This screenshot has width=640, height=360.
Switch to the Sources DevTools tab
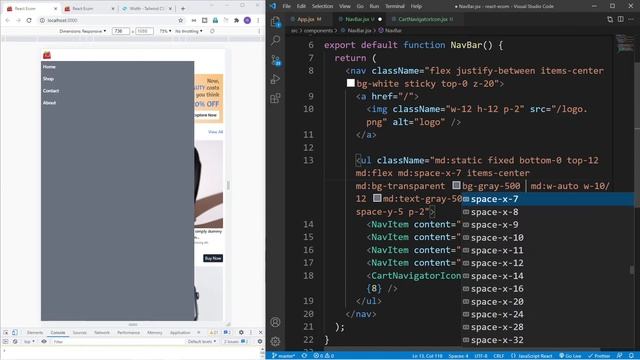(x=80, y=332)
